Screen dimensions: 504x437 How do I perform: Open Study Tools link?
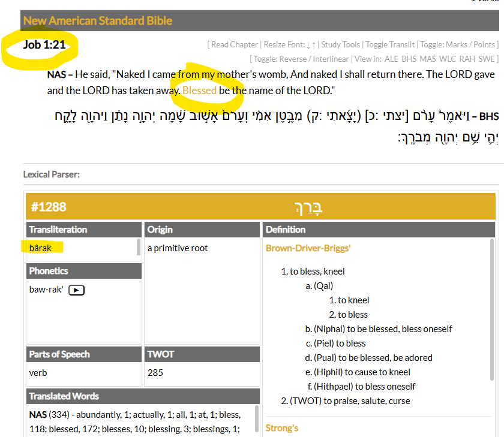(340, 44)
